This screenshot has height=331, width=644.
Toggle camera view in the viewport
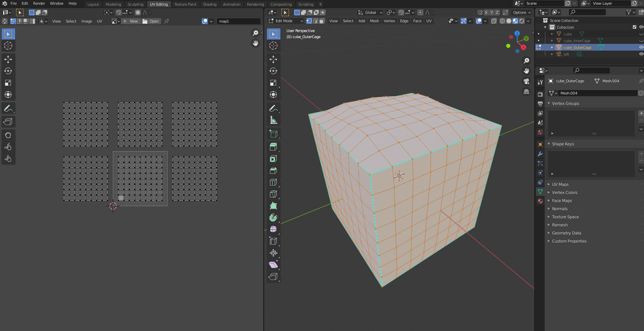526,81
